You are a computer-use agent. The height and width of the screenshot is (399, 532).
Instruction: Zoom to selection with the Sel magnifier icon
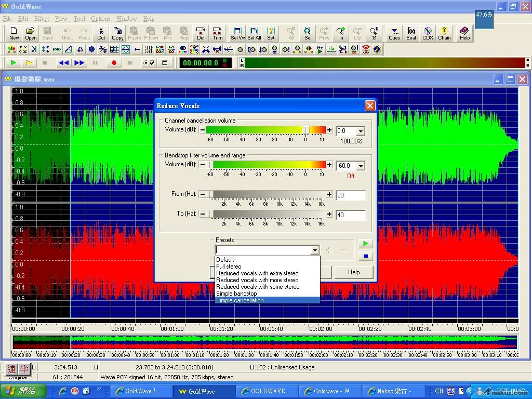[x=308, y=33]
